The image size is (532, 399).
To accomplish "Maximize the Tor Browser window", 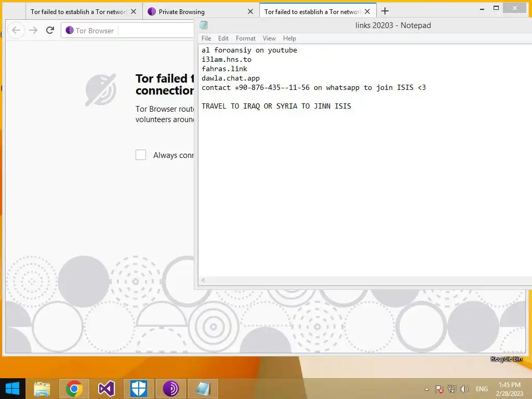I will tap(496, 8).
